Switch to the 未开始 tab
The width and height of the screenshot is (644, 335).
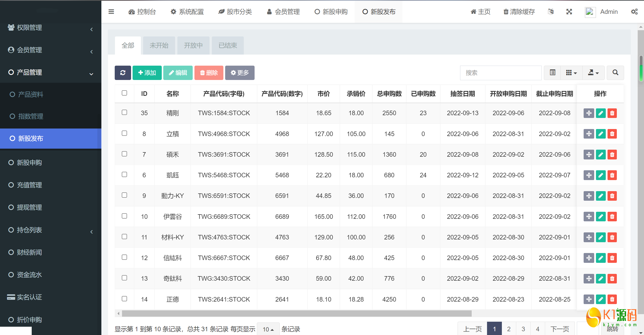(x=159, y=46)
